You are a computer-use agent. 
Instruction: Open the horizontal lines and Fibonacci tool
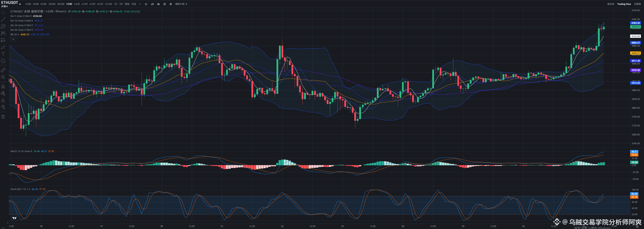[3, 26]
